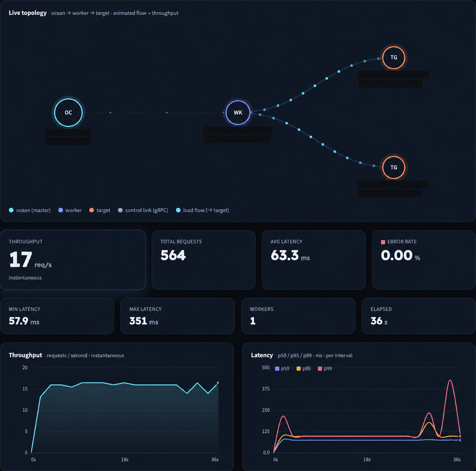
Task: Select the Throughput 17 req/s card
Action: coord(73,260)
